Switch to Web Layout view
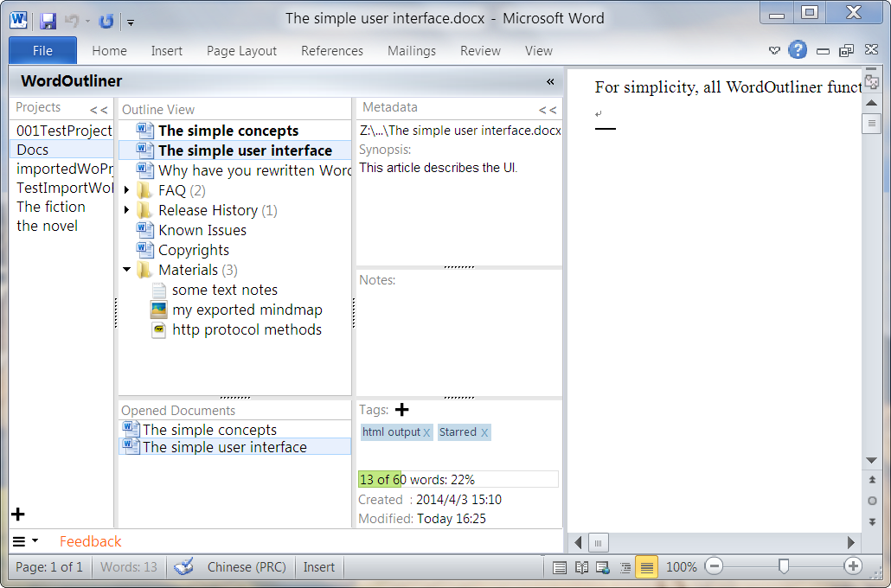This screenshot has height=588, width=891. [603, 567]
